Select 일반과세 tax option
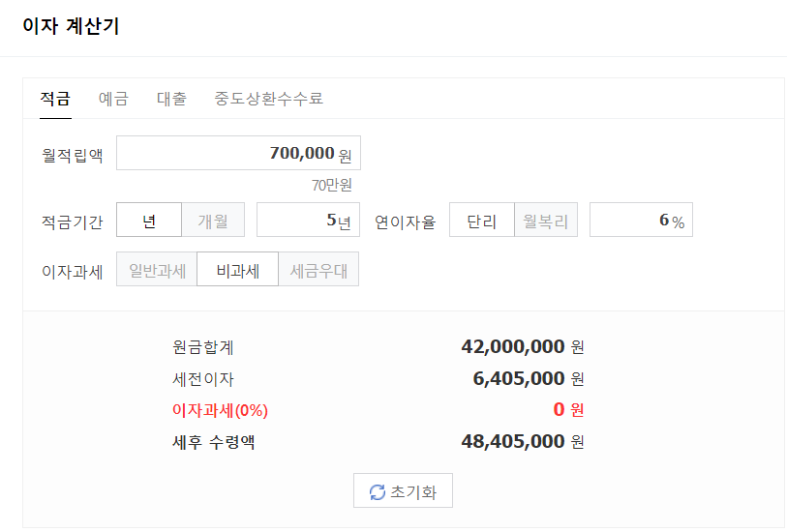 [157, 269]
